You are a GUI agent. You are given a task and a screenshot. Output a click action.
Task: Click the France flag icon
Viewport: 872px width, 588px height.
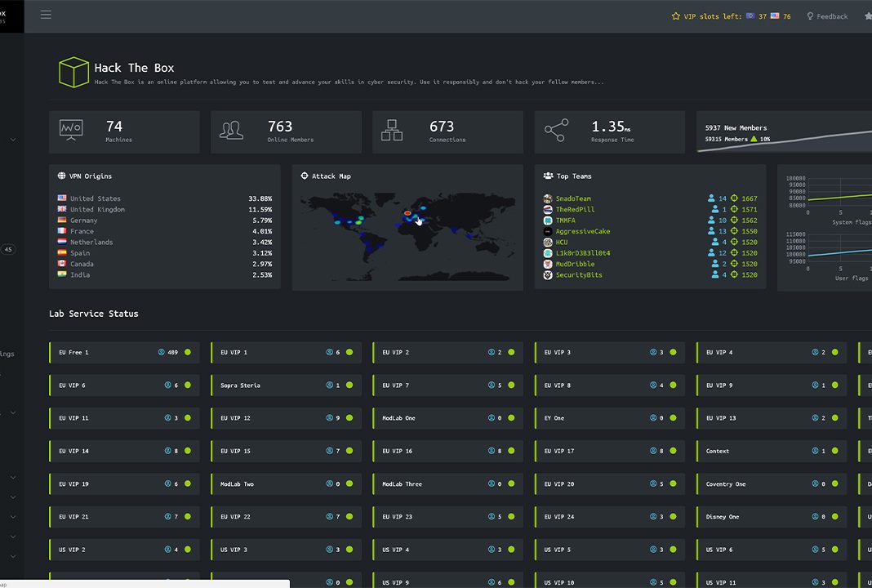(x=62, y=231)
